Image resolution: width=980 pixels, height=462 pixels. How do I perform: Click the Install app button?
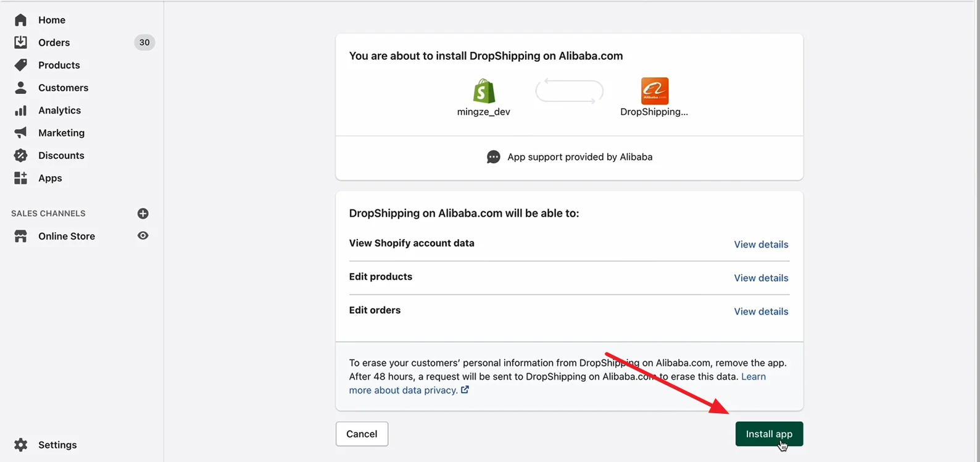(769, 434)
